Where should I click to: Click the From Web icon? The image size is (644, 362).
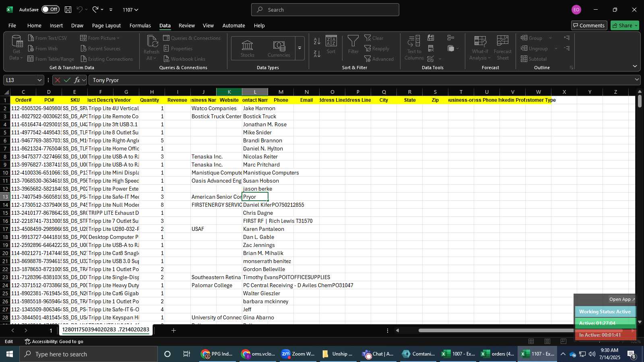[31, 48]
